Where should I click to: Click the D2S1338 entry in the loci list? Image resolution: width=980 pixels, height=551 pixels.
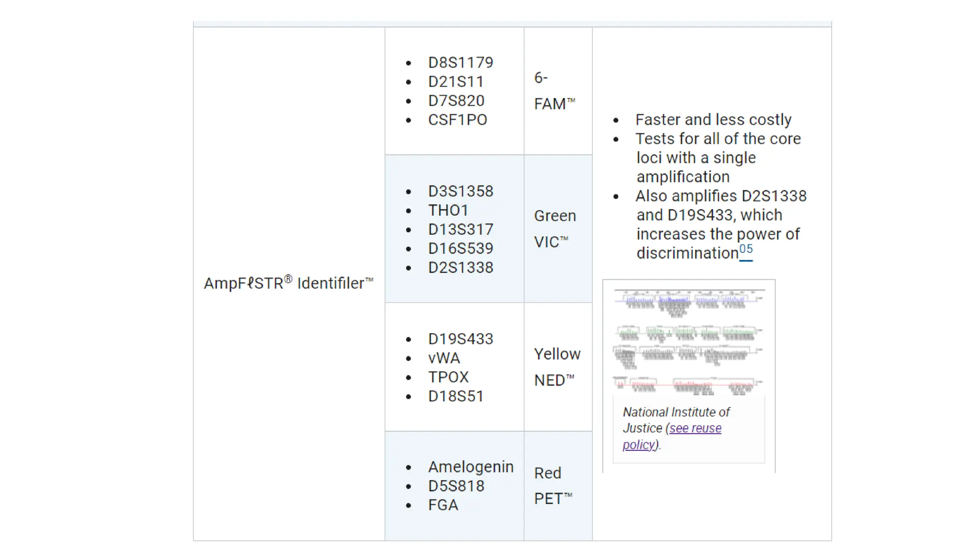coord(460,268)
